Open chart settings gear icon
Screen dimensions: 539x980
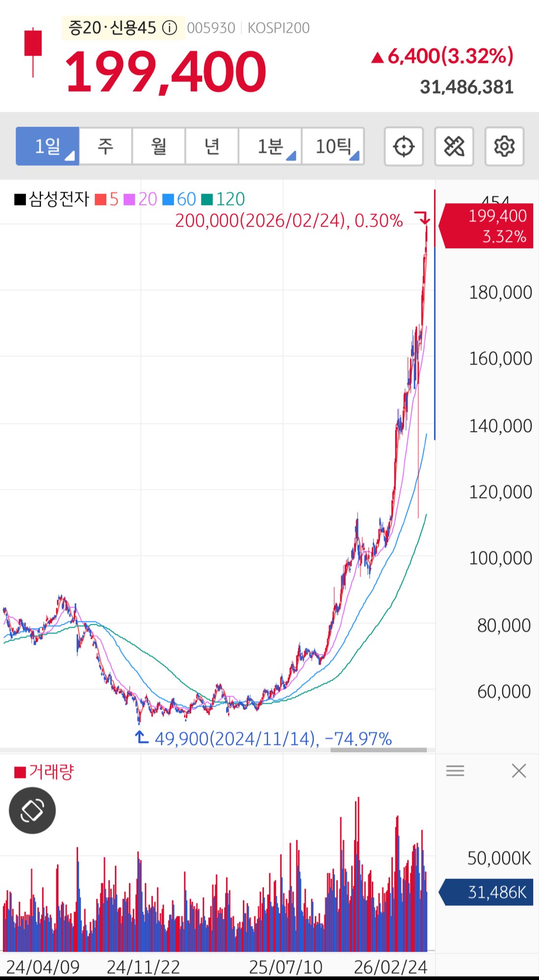504,147
